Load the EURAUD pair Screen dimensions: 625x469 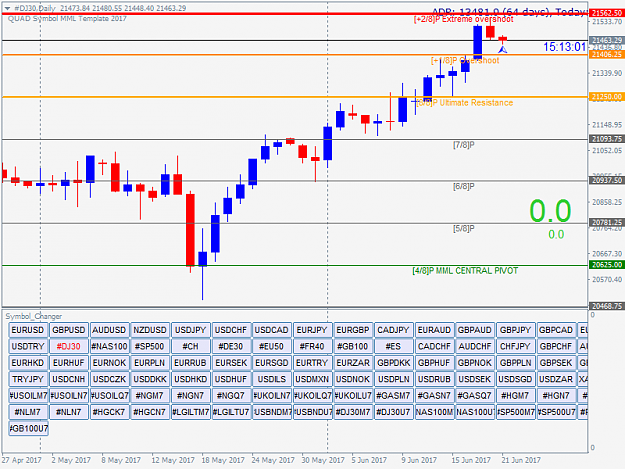coord(434,330)
